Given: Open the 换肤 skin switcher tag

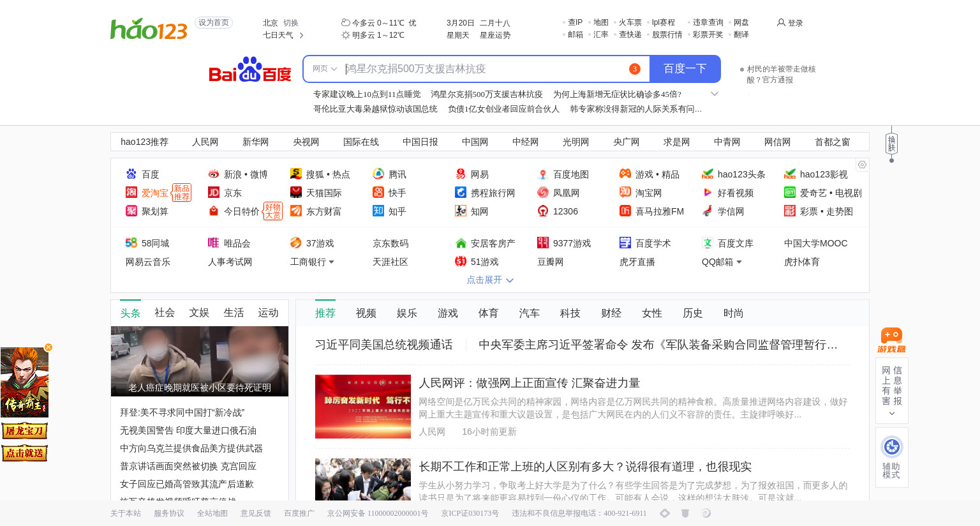Looking at the screenshot, I should click(891, 143).
